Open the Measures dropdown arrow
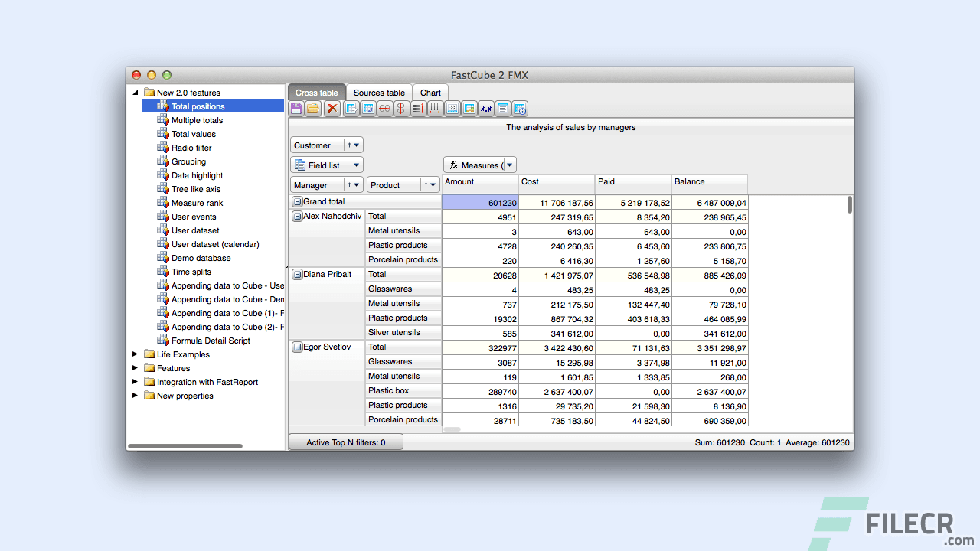This screenshot has width=980, height=551. [x=510, y=165]
